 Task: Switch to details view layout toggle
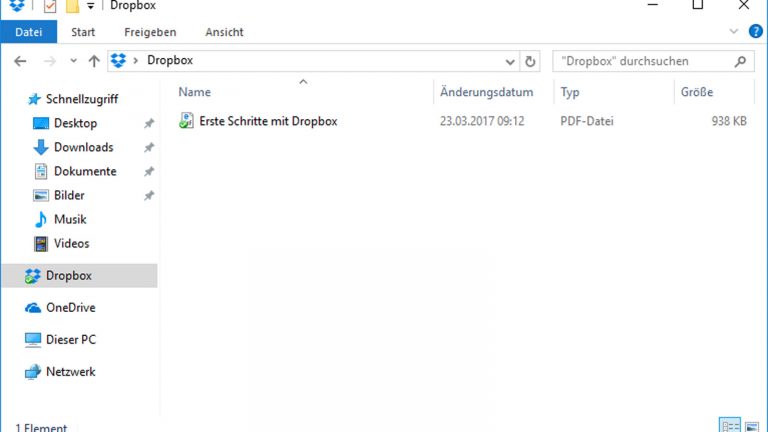pyautogui.click(x=731, y=425)
